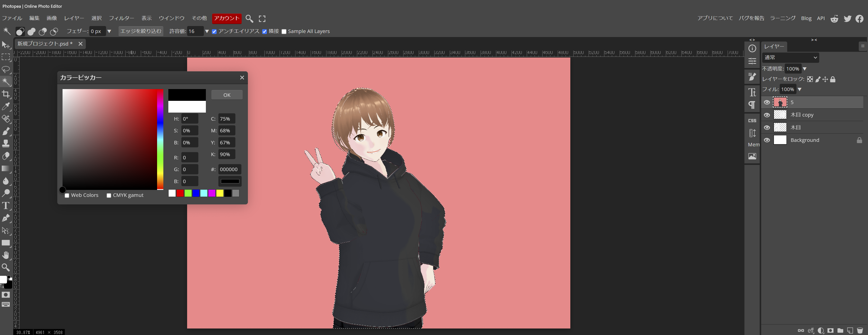Image resolution: width=868 pixels, height=335 pixels.
Task: Hide the Background layer visibility
Action: (x=767, y=140)
